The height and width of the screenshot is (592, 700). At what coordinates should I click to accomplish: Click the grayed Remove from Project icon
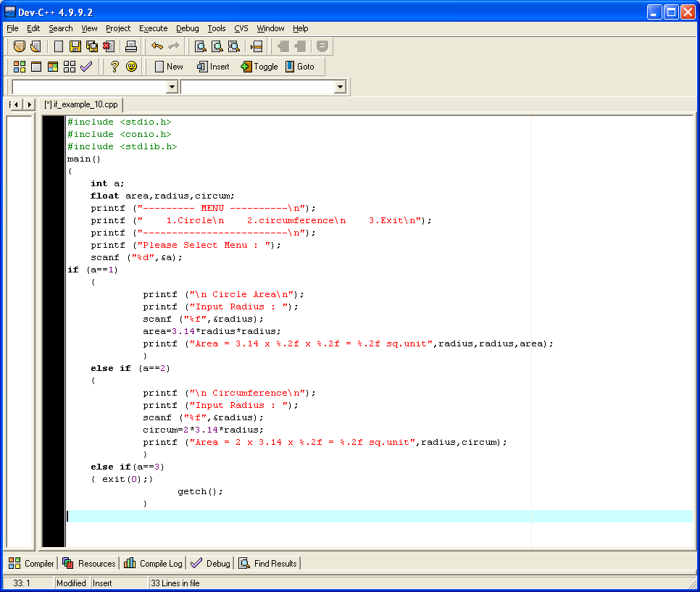(x=300, y=46)
